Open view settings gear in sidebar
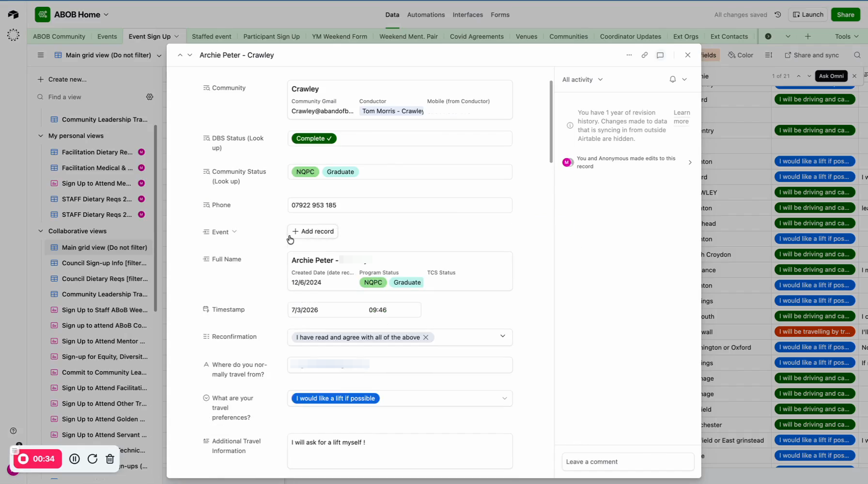Viewport: 868px width, 484px height. 150,97
